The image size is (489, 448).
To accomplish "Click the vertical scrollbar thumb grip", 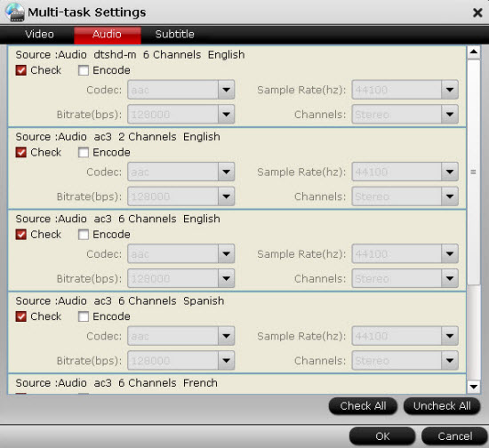I will [473, 172].
